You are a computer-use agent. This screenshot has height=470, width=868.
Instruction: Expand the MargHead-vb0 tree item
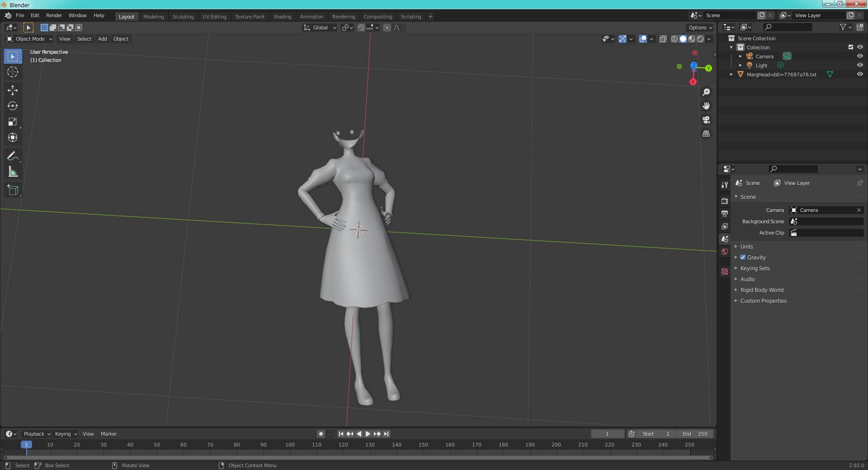click(x=731, y=74)
